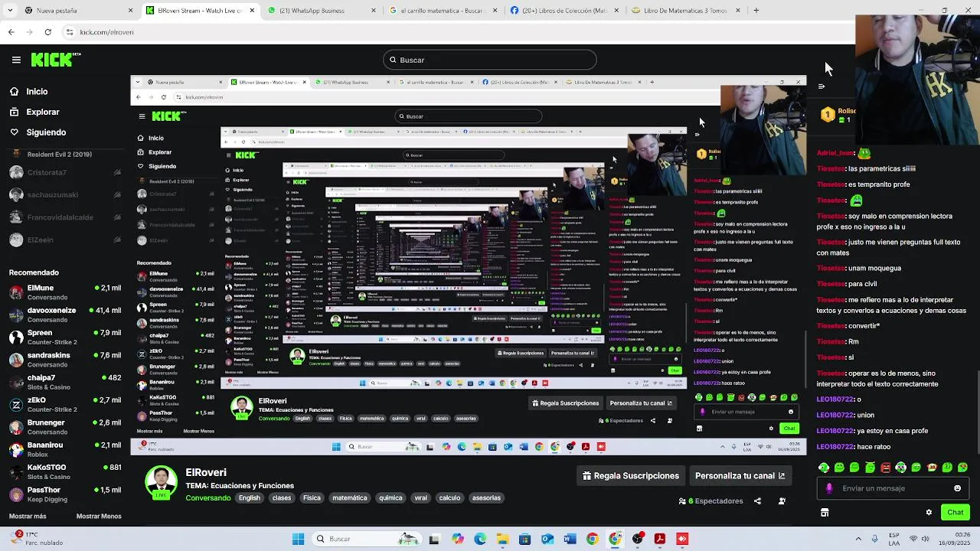Click the ElRoveri LIVE avatar below the stream
Image resolution: width=980 pixels, height=551 pixels.
[161, 483]
